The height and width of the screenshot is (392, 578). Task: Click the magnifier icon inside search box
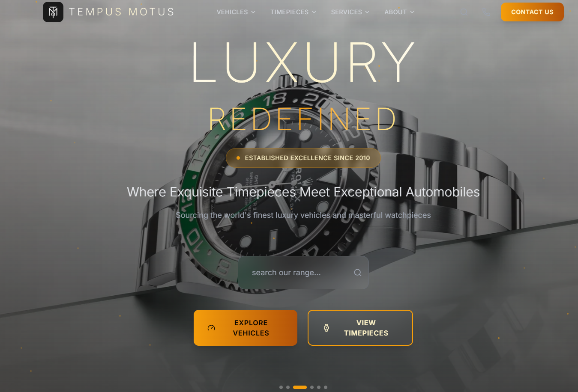click(358, 273)
